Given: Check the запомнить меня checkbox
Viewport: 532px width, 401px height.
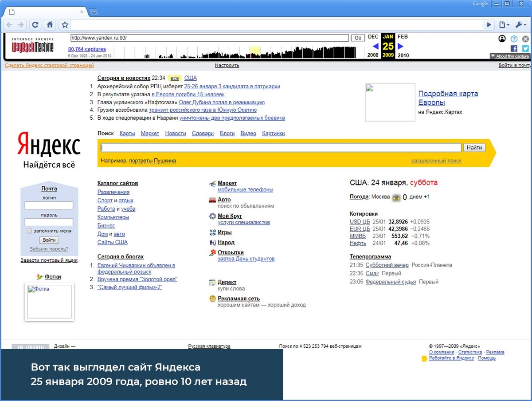Looking at the screenshot, I should (29, 231).
